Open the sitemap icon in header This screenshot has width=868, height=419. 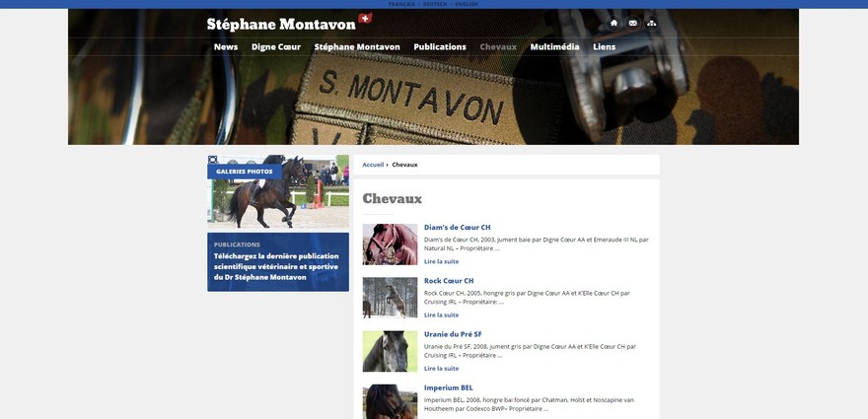coord(652,24)
